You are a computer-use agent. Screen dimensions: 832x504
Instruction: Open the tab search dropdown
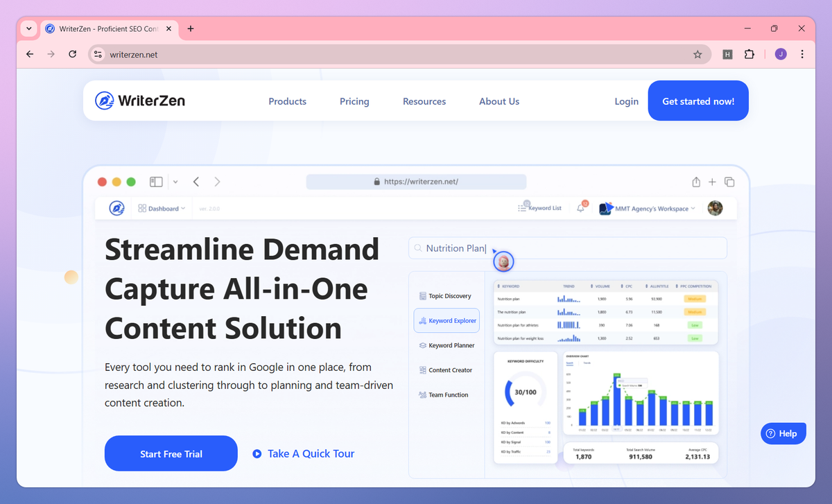(x=28, y=28)
